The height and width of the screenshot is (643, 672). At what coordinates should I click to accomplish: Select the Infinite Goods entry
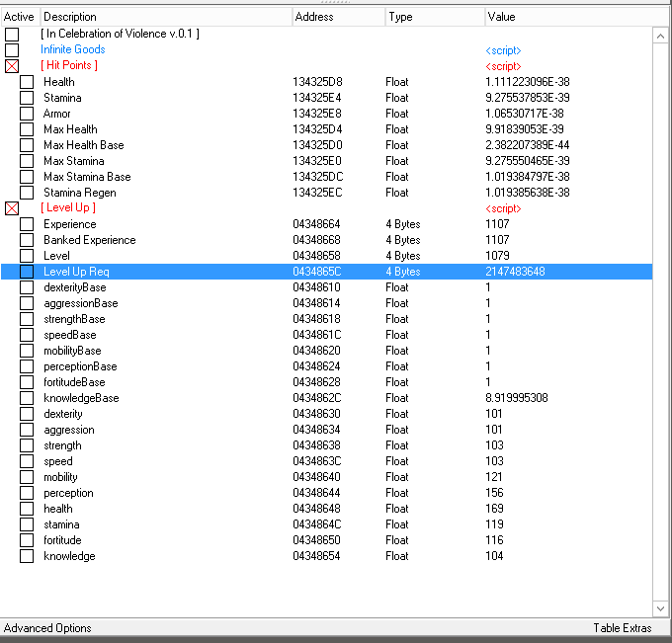(73, 49)
